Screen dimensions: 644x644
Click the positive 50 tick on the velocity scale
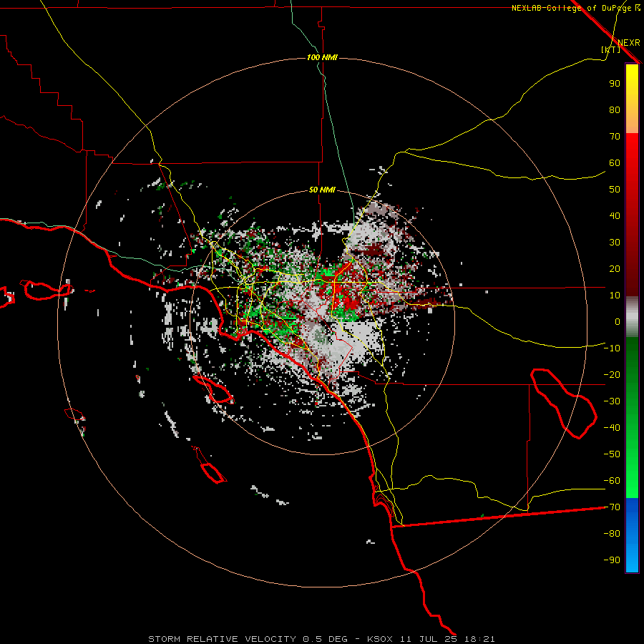[x=615, y=190]
